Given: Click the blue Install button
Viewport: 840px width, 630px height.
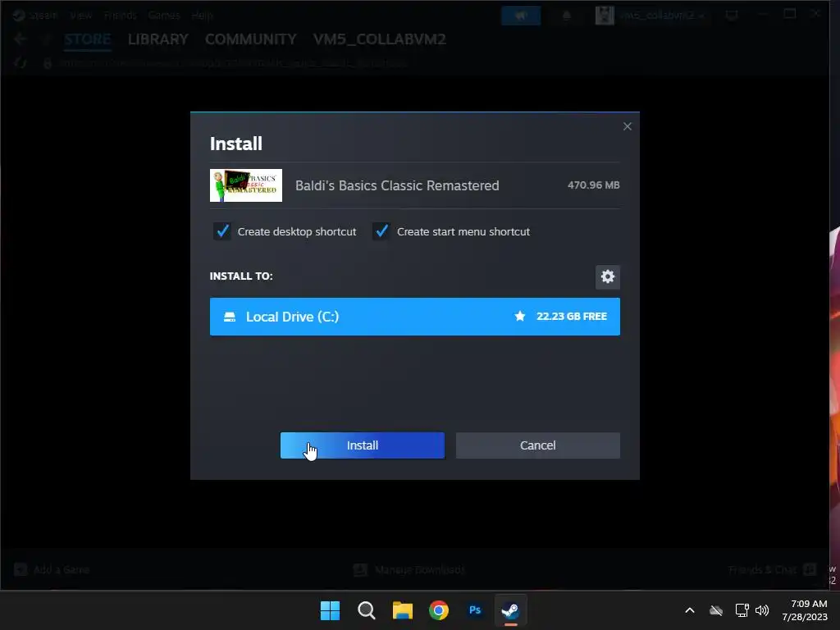Looking at the screenshot, I should 362,445.
